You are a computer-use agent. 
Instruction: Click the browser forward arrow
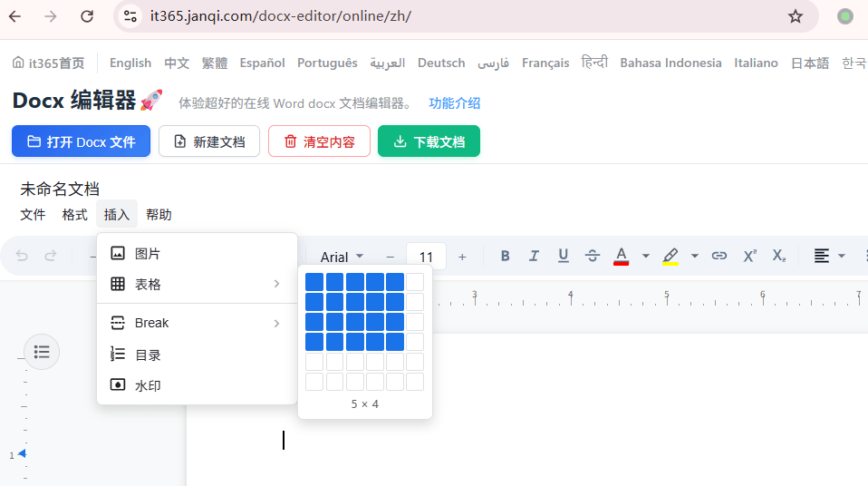click(x=51, y=16)
